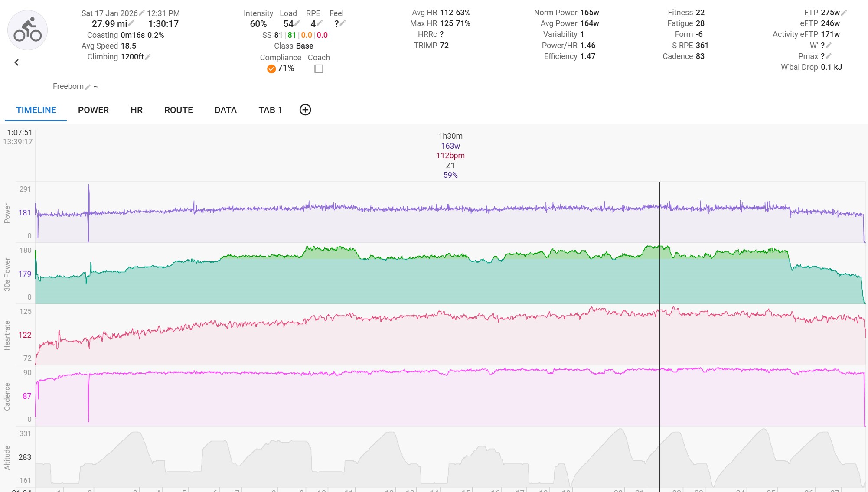Switch to the POWER tab
The width and height of the screenshot is (868, 492).
93,110
